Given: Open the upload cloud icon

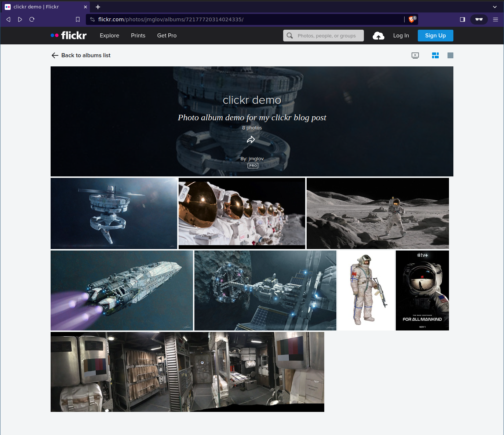Looking at the screenshot, I should pyautogui.click(x=379, y=36).
